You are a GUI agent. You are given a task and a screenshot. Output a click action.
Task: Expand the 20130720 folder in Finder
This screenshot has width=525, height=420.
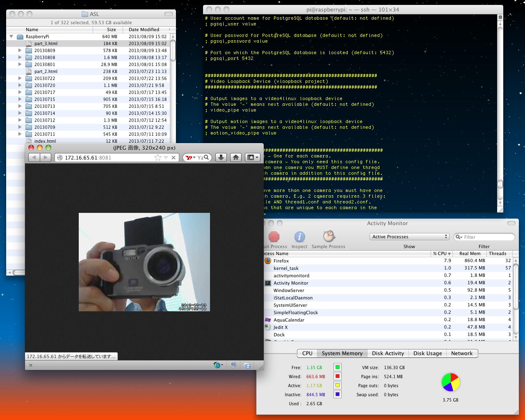tap(20, 85)
